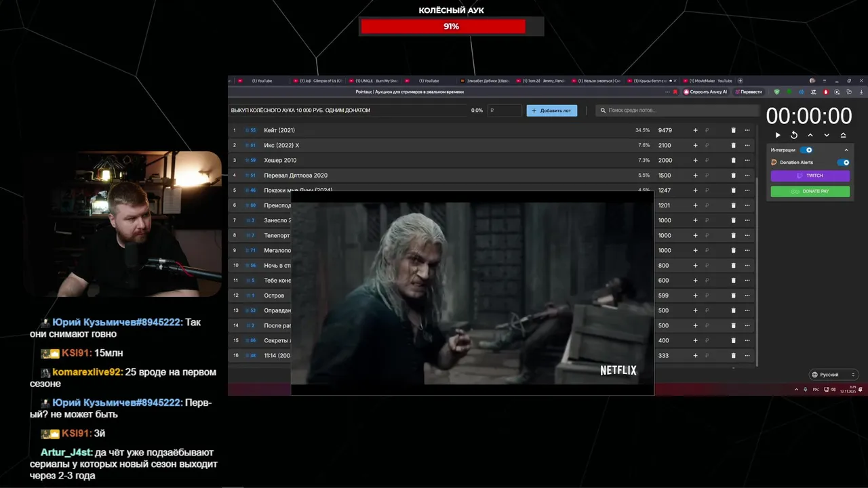Delete the lot with amount 333

click(x=733, y=356)
